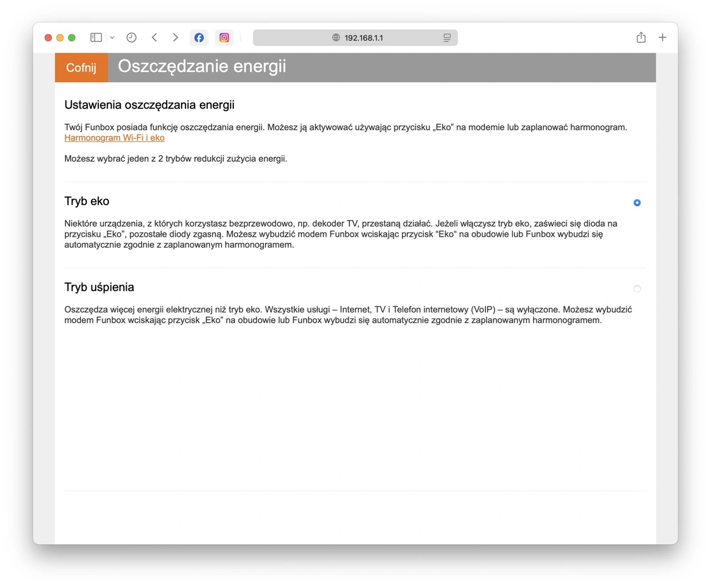Select the Tryb eko radio button
Image resolution: width=711 pixels, height=588 pixels.
pyautogui.click(x=637, y=203)
